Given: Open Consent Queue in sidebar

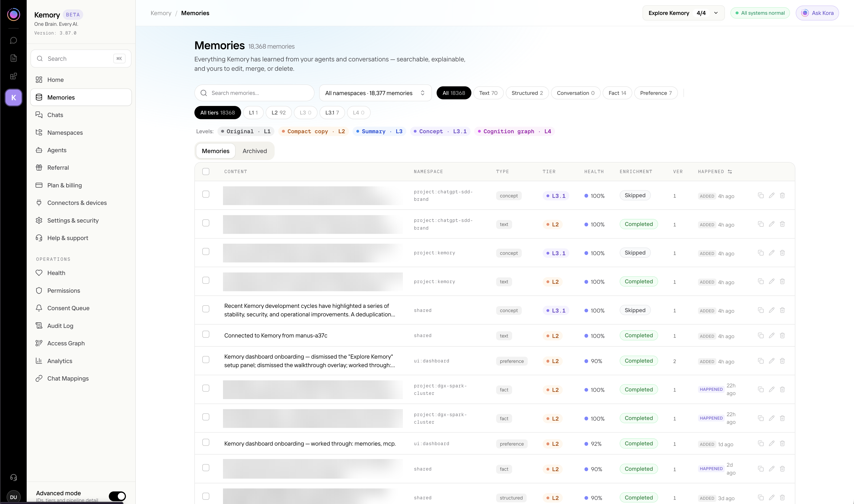Looking at the screenshot, I should pos(81,308).
